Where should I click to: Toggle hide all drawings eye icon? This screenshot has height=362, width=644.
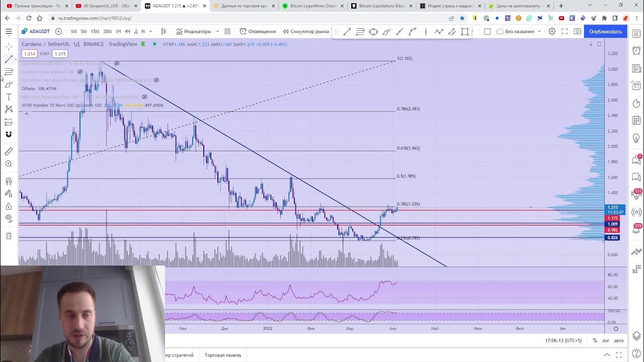click(9, 218)
